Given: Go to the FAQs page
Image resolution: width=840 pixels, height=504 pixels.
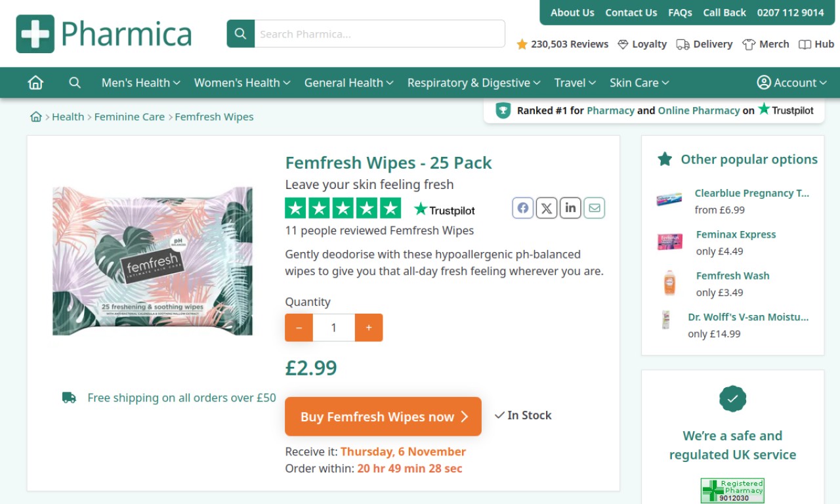Looking at the screenshot, I should 680,12.
